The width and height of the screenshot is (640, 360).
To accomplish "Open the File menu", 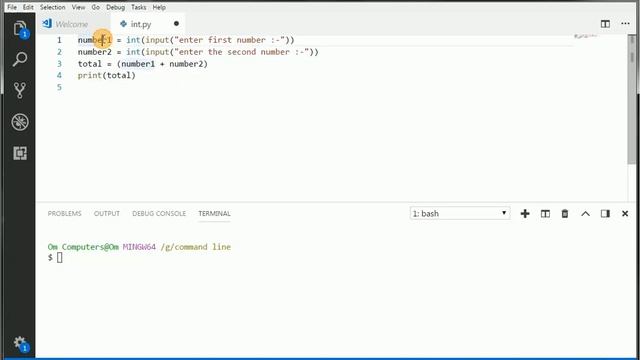I will tap(12, 7).
